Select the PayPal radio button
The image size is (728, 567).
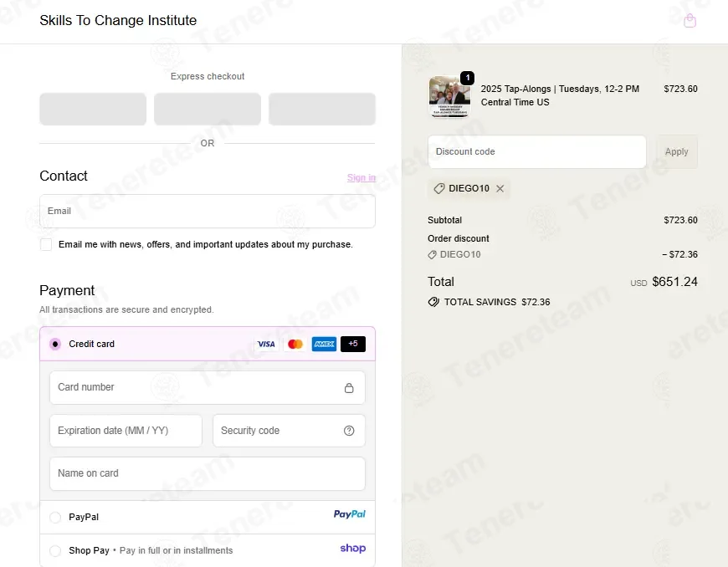(55, 518)
